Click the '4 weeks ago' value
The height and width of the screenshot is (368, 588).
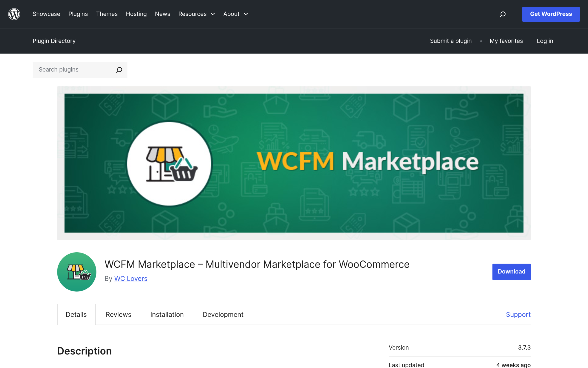pyautogui.click(x=513, y=365)
